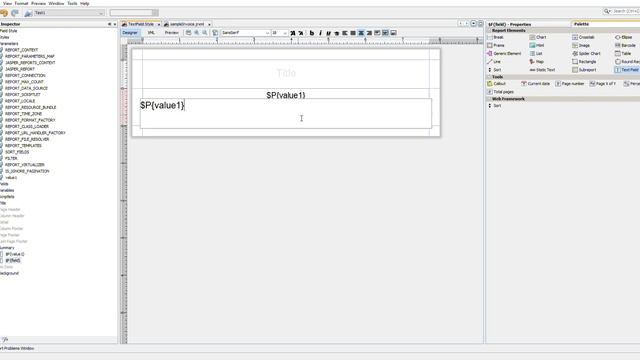
Task: Click the decrease font size icon
Action: [301, 33]
